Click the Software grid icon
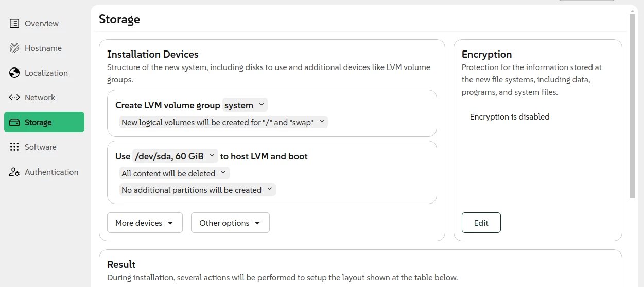The height and width of the screenshot is (287, 644). [14, 147]
